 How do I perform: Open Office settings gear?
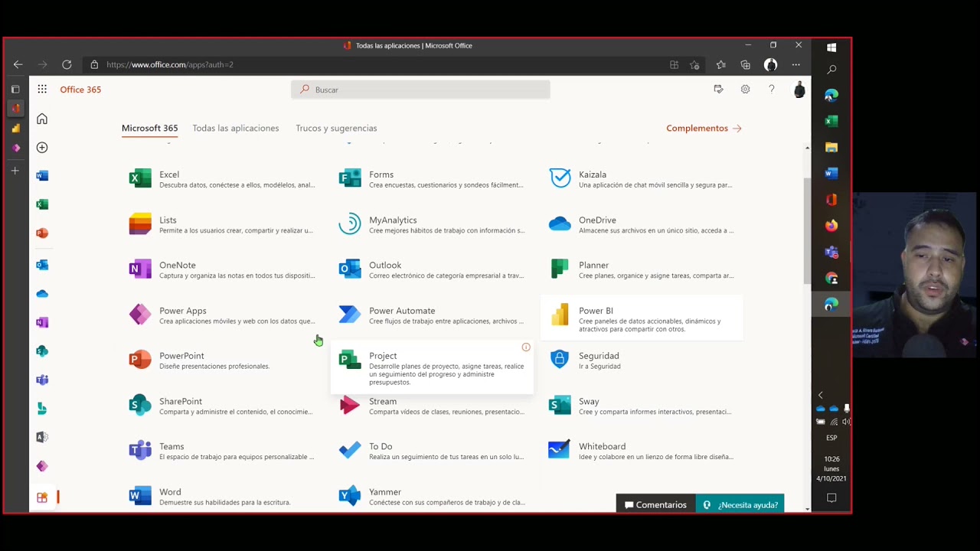point(745,90)
